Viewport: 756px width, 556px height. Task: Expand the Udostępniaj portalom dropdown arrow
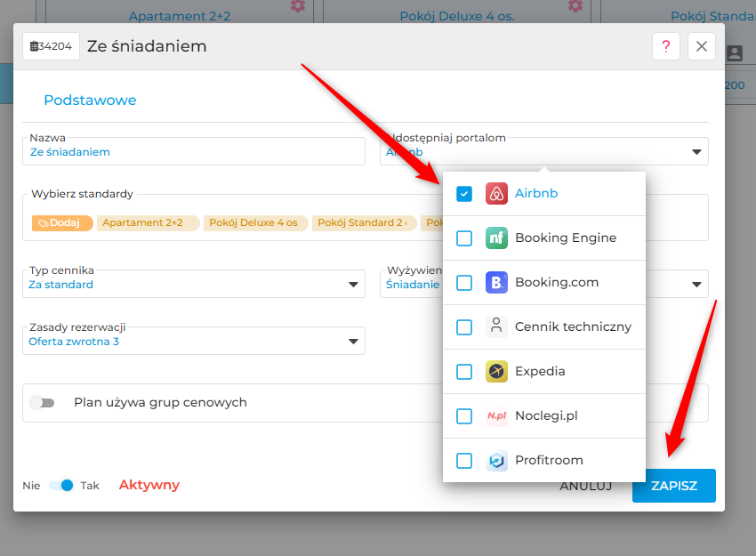pyautogui.click(x=696, y=152)
